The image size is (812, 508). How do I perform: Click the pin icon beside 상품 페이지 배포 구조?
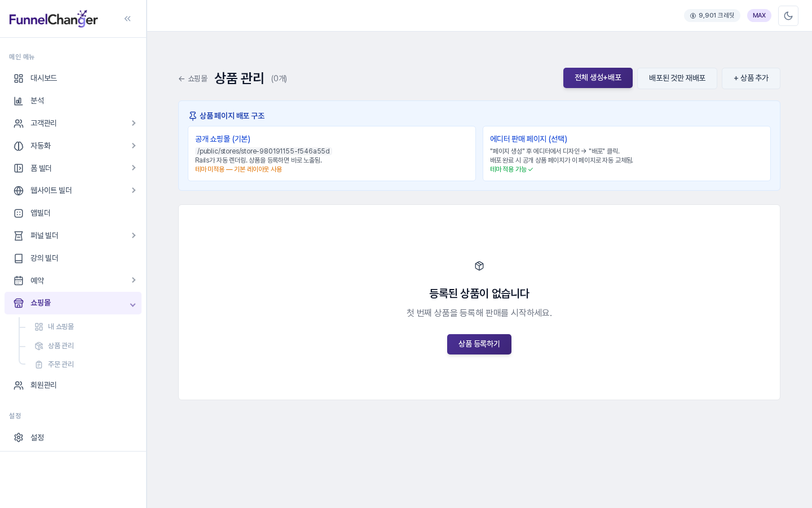[193, 116]
